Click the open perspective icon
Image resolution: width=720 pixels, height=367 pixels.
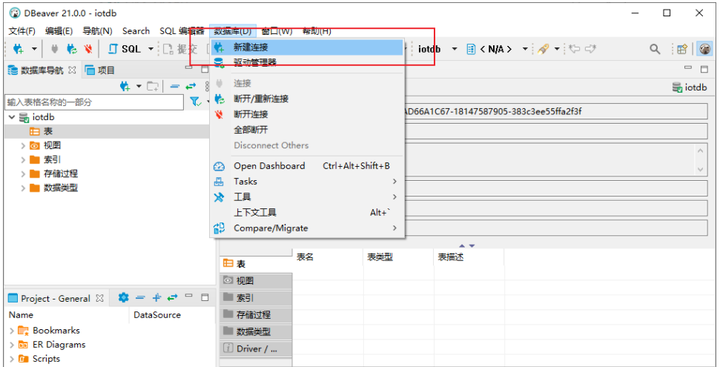pyautogui.click(x=682, y=49)
